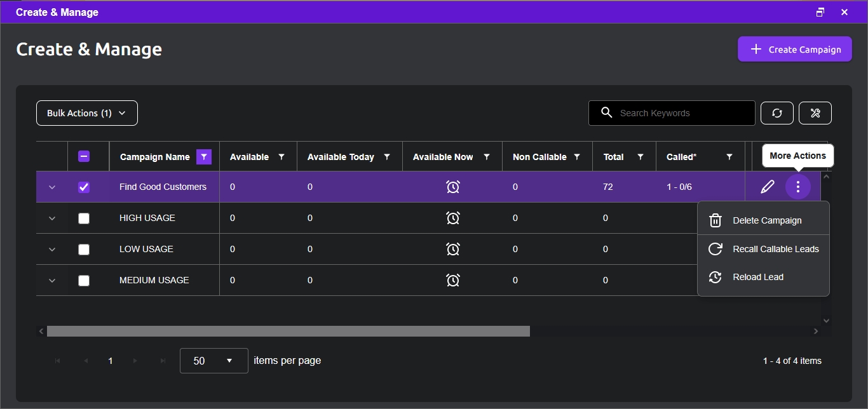The width and height of the screenshot is (868, 409).
Task: Click the alarm clock icon in Find Good Customers row
Action: (x=453, y=187)
